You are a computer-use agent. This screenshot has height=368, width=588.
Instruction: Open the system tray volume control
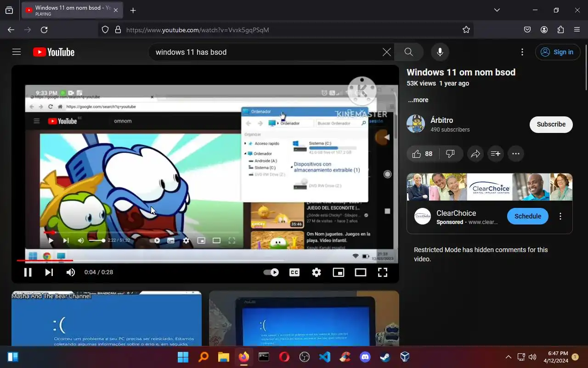point(532,357)
